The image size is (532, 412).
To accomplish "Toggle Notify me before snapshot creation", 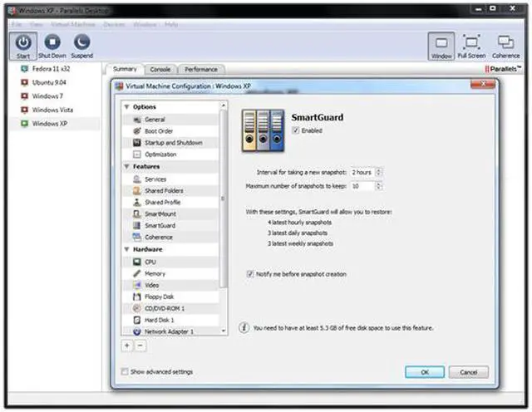I will [x=250, y=274].
